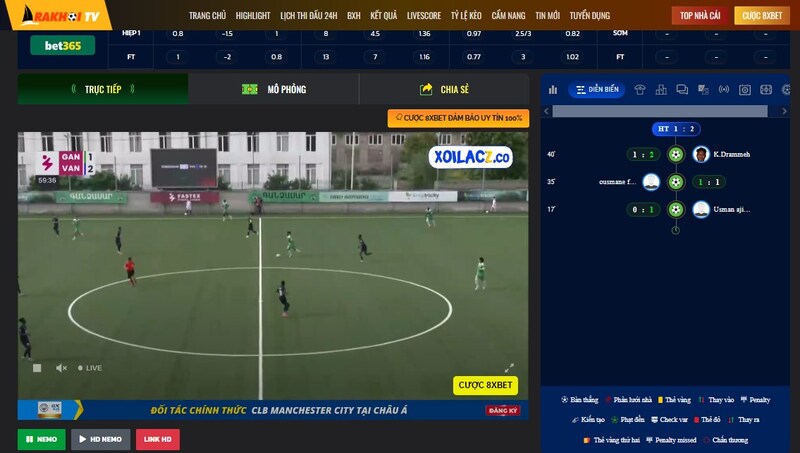The height and width of the screenshot is (453, 800).
Task: Open the Livescore menu
Action: [424, 16]
